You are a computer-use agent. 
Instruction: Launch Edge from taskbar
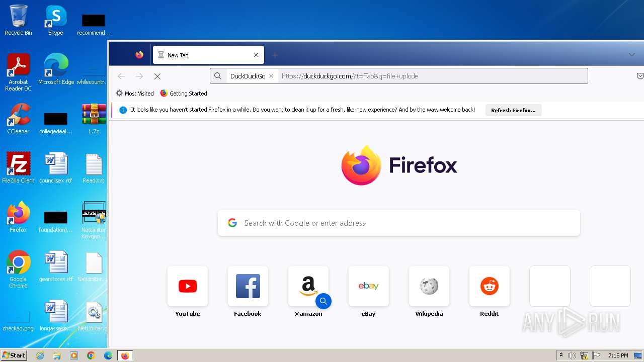coord(108,355)
